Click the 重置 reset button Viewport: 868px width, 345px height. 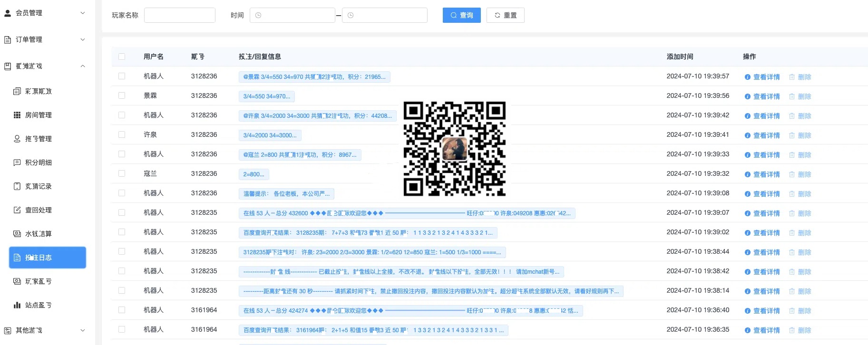[506, 15]
